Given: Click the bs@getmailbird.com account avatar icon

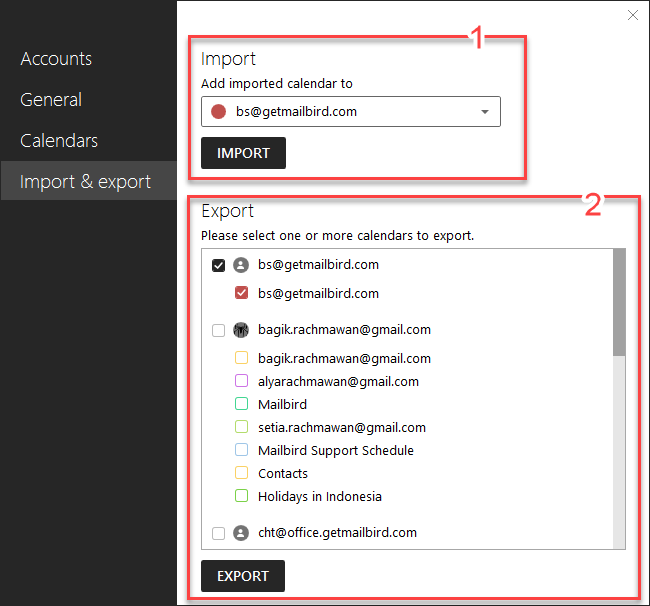Looking at the screenshot, I should point(241,265).
